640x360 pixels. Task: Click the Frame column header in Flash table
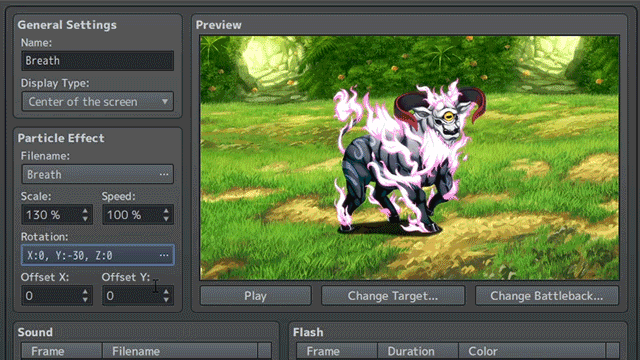(x=337, y=351)
